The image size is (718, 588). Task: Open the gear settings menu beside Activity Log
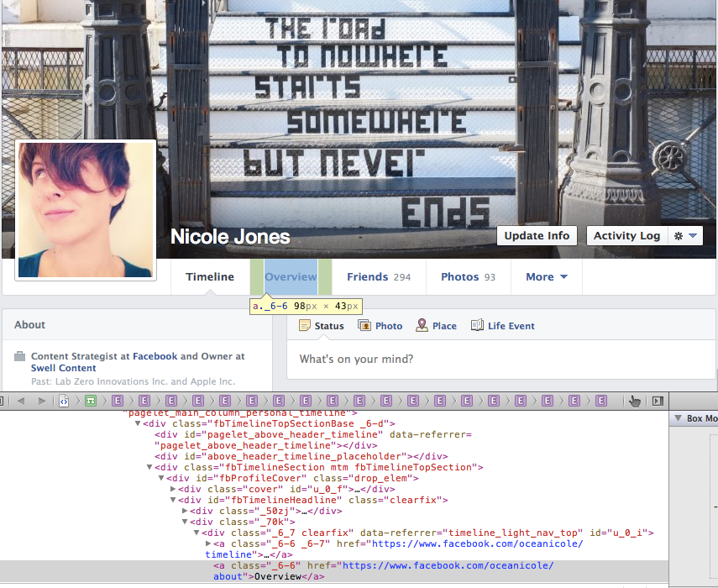click(685, 236)
